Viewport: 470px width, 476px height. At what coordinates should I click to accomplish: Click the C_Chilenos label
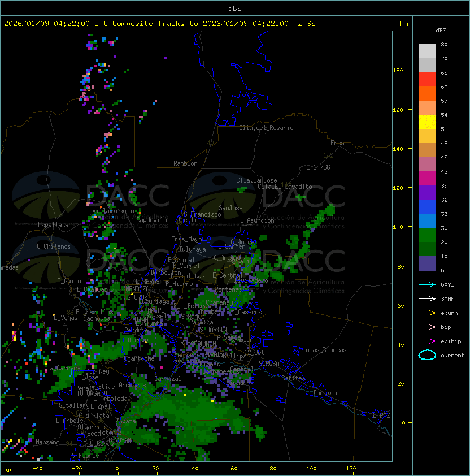tap(54, 246)
